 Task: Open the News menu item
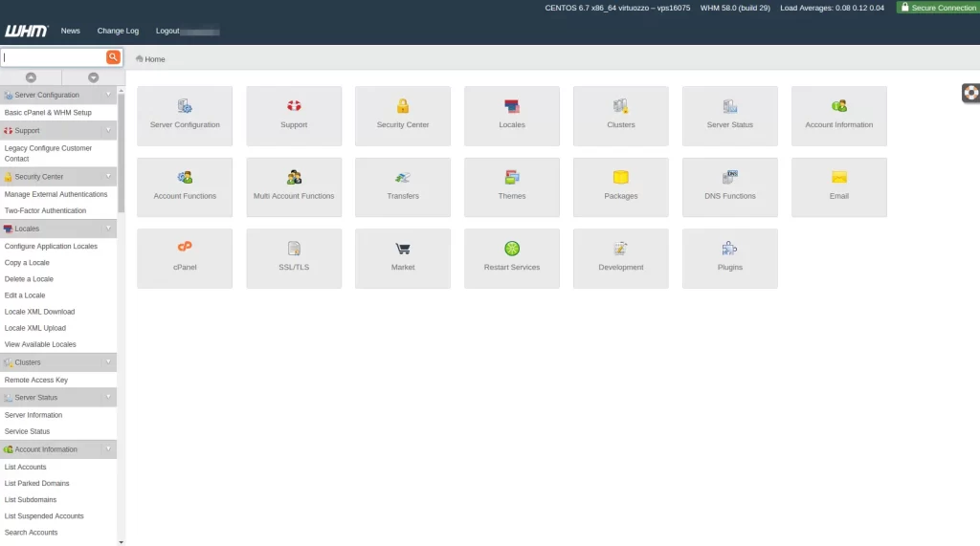(x=71, y=31)
